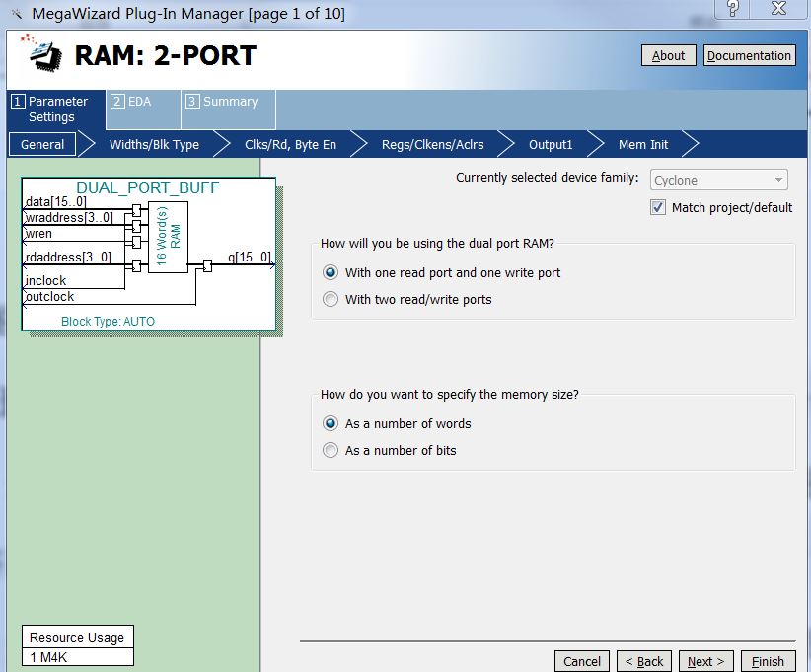Click the Back button
This screenshot has height=672, width=811.
tap(644, 662)
